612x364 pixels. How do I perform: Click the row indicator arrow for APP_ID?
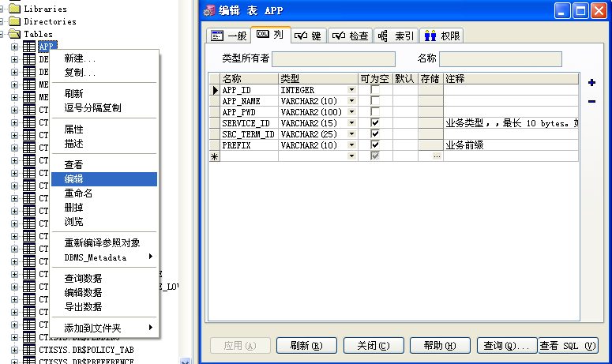coord(215,90)
